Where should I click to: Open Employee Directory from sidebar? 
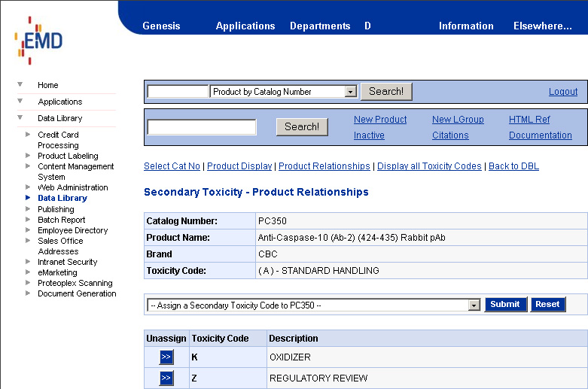[x=72, y=230]
